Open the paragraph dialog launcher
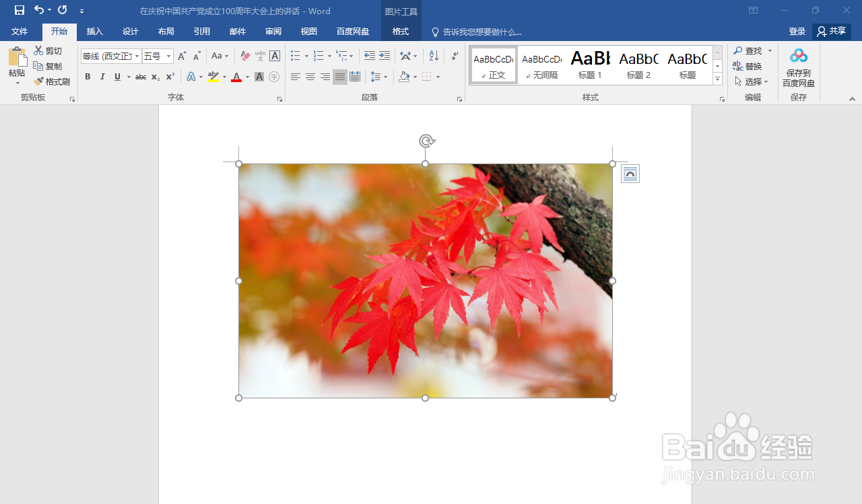Screen dimensions: 862x504 point(459,100)
